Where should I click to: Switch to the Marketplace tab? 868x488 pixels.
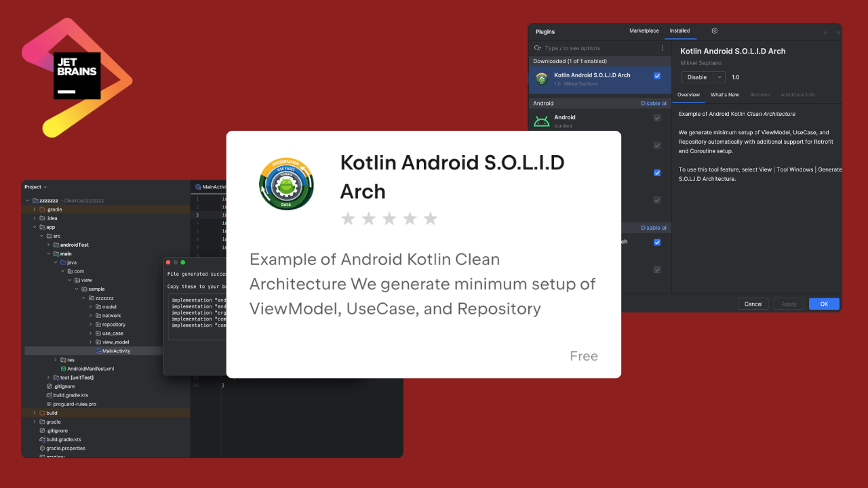tap(644, 31)
